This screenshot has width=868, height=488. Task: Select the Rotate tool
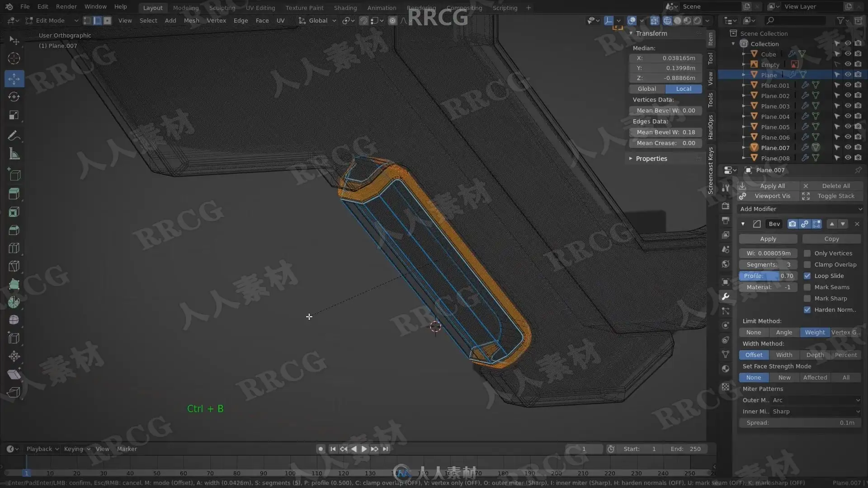click(14, 97)
